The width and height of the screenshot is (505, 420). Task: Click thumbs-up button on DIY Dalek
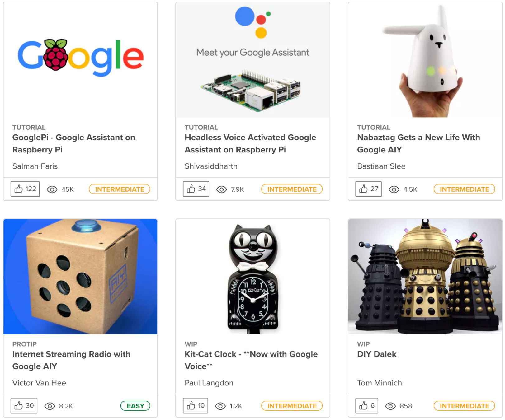point(367,406)
